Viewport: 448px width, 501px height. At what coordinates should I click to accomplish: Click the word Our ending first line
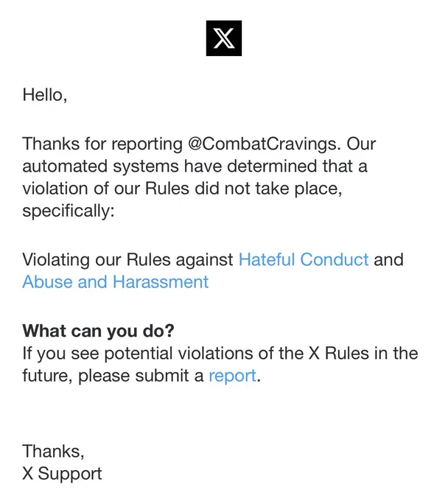[x=361, y=144]
